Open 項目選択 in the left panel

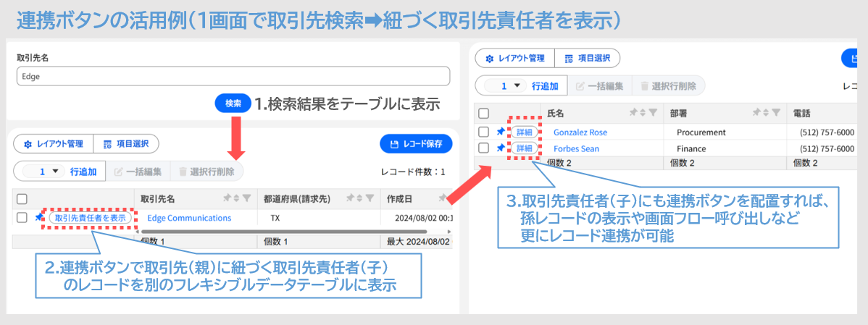tap(125, 144)
